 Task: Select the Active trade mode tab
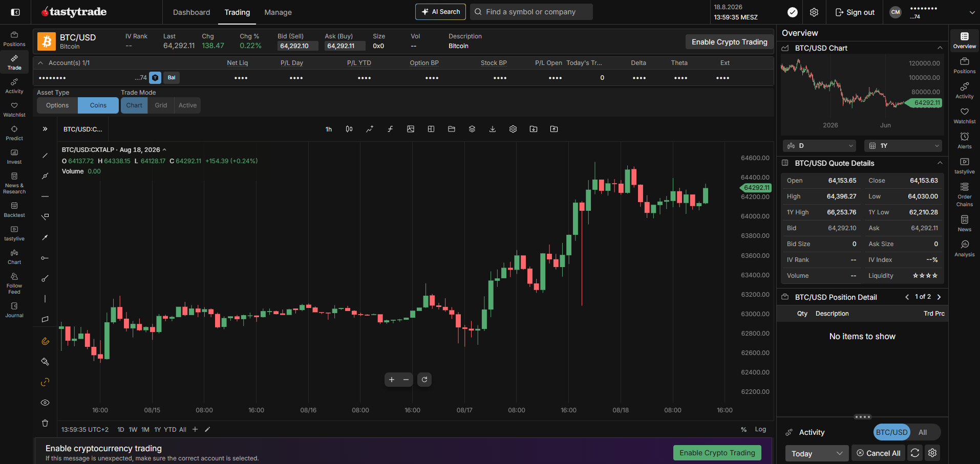[x=187, y=105]
